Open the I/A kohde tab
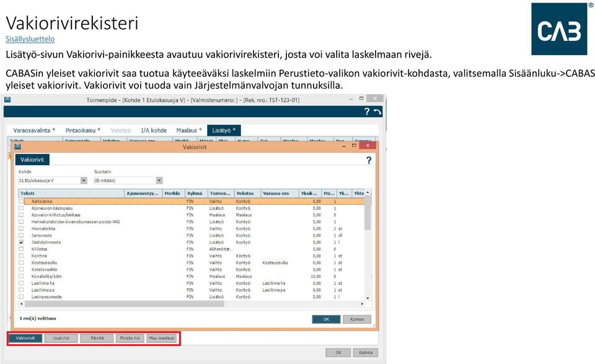595x364 pixels. coord(154,131)
